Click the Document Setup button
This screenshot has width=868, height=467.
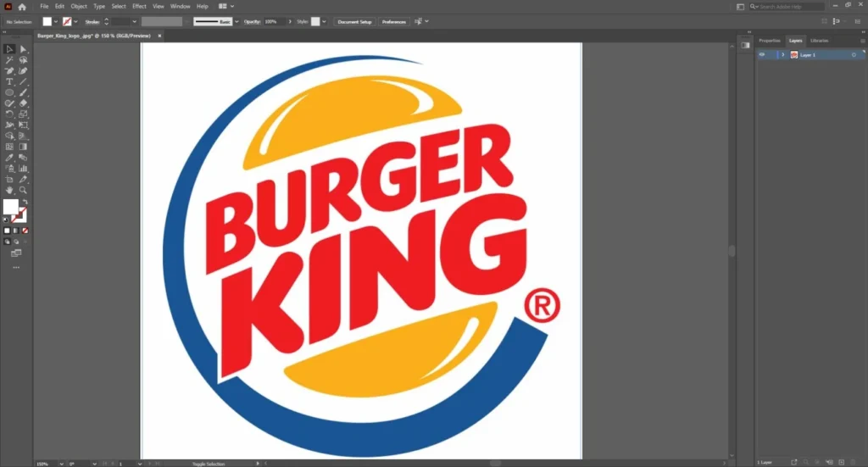coord(354,21)
